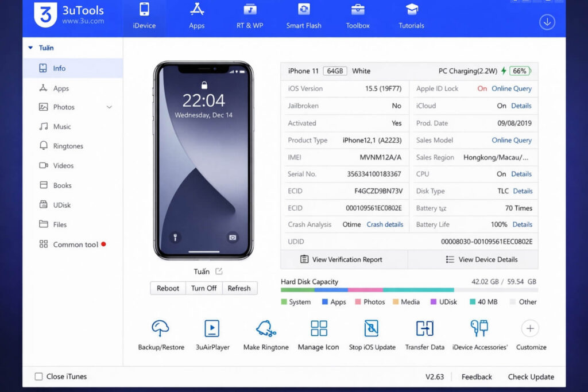Open the Make Ringtone tool

tap(265, 329)
